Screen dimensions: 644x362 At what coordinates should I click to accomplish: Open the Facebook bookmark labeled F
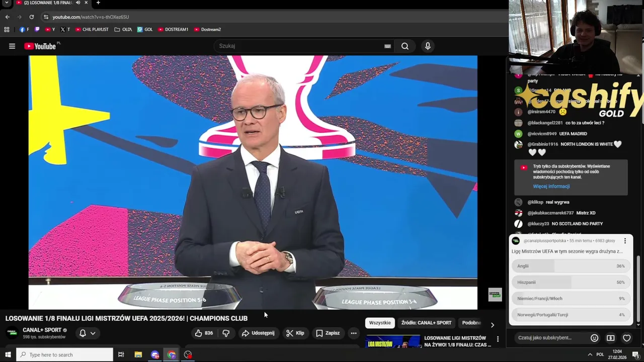(x=24, y=30)
